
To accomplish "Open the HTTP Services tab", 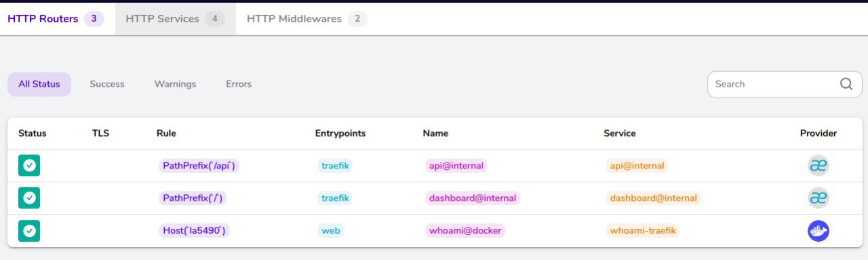I will [x=175, y=19].
